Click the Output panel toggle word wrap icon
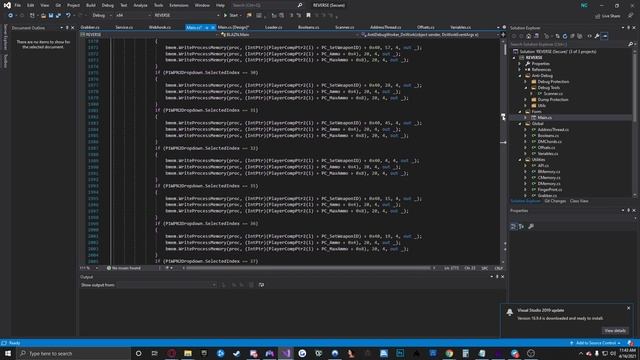 coord(261,285)
